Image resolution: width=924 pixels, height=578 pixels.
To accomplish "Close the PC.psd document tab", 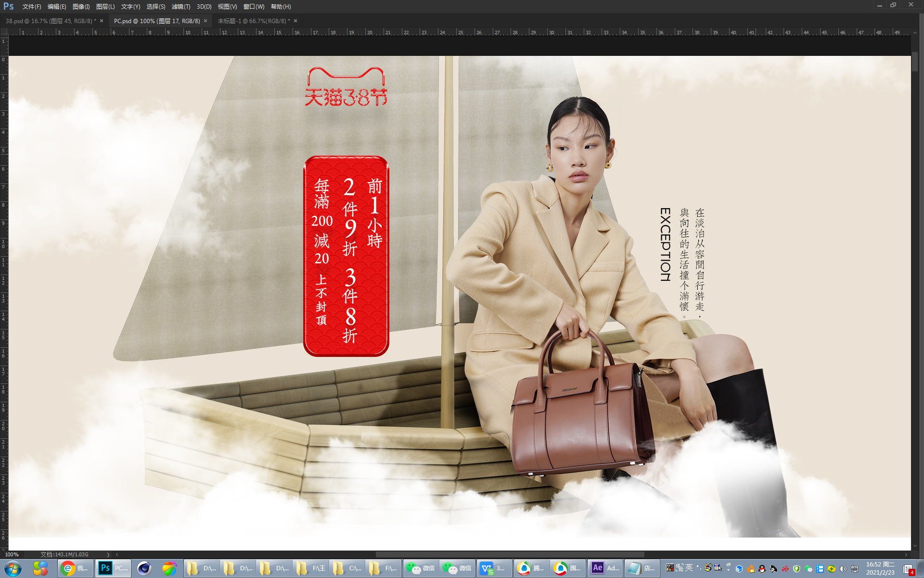I will point(205,21).
